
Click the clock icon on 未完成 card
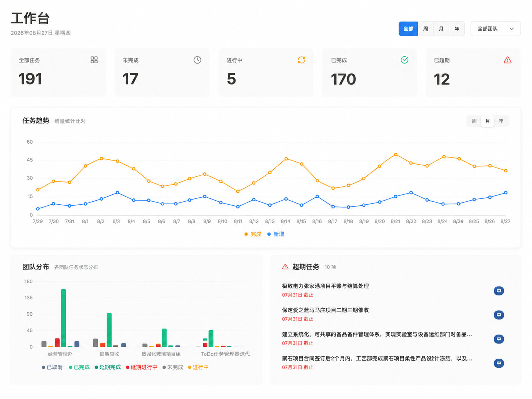point(197,60)
